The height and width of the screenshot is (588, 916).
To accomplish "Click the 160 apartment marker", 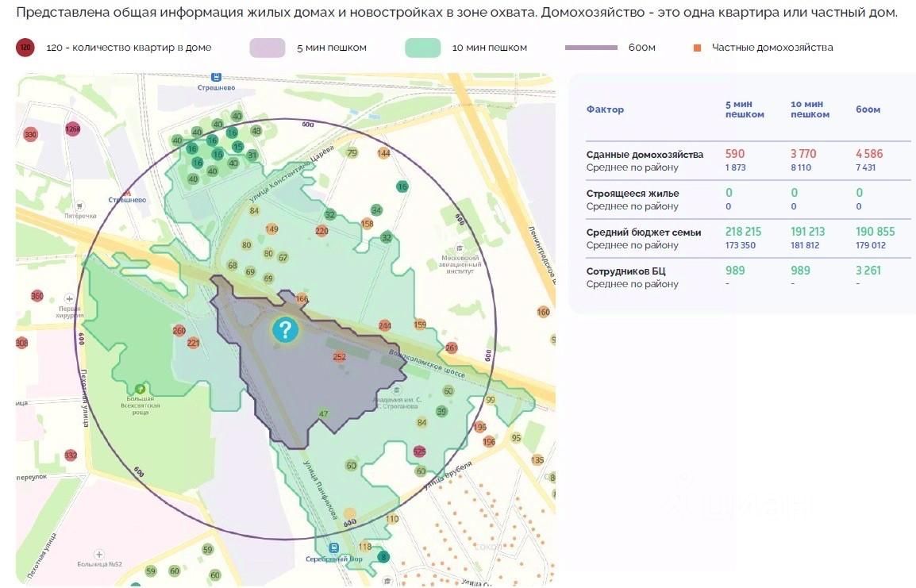I will tap(543, 312).
